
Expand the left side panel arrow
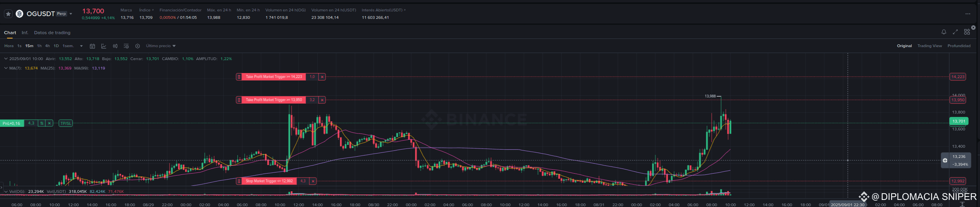point(1,187)
